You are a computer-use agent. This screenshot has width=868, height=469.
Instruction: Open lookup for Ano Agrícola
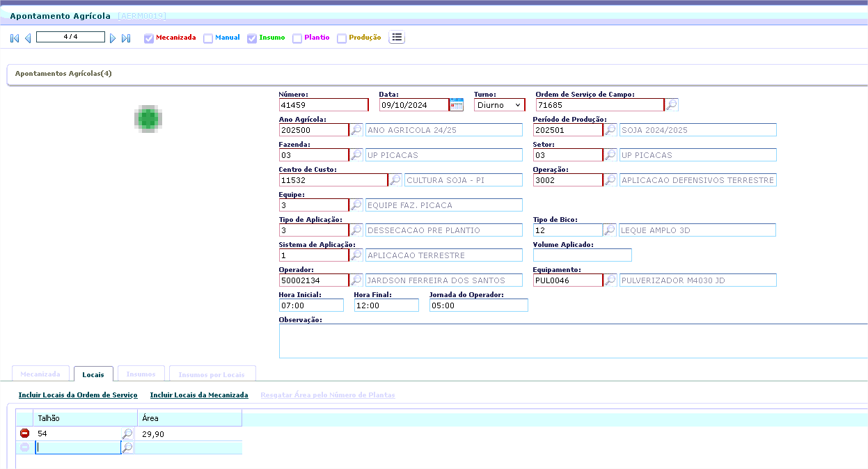pyautogui.click(x=356, y=130)
